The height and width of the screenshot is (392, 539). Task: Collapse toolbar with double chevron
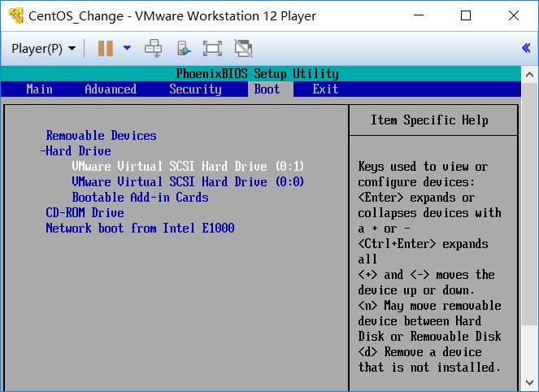(x=526, y=48)
